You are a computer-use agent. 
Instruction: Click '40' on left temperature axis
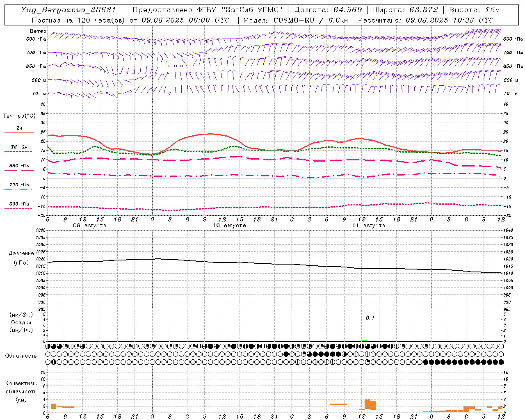tap(43, 104)
